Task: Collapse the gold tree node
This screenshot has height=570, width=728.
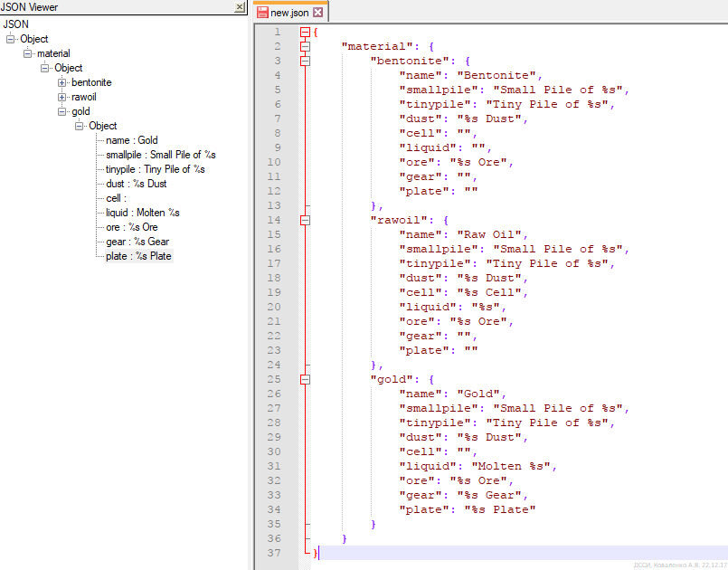Action: [x=62, y=111]
